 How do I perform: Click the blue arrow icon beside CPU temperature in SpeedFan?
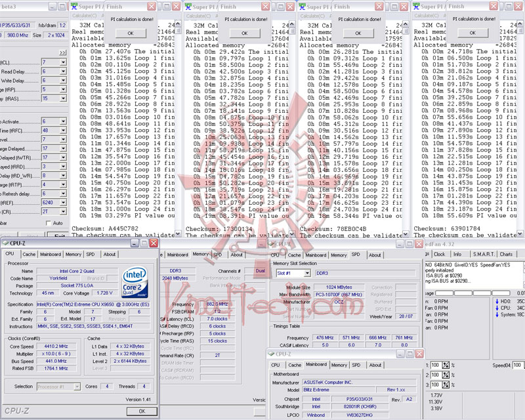[497, 308]
